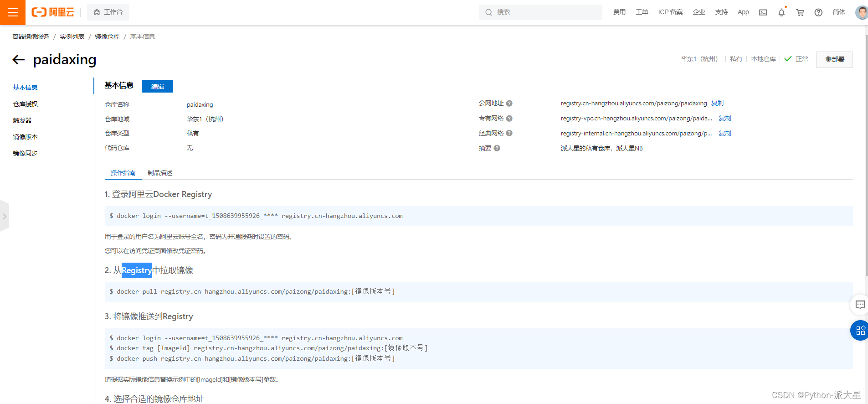
Task: Click the search input field
Action: 540,12
